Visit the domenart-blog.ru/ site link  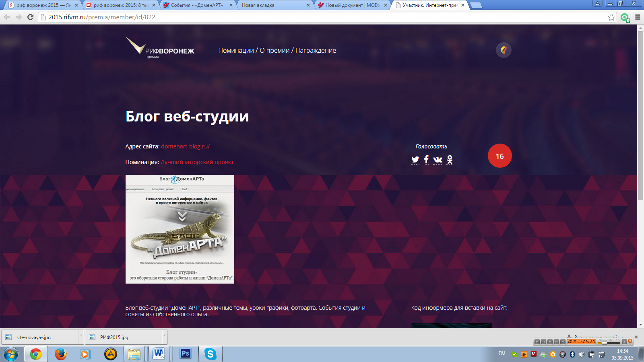(x=186, y=146)
